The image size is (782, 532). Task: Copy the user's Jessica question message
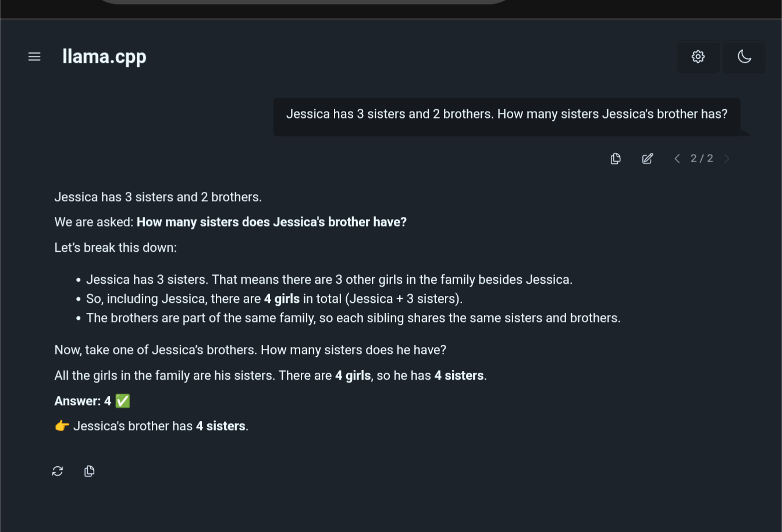[616, 159]
